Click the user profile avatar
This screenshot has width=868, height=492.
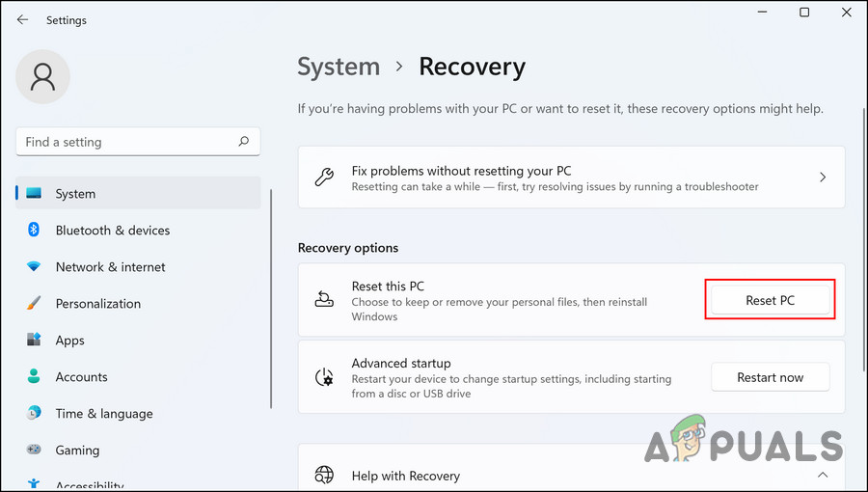pos(42,76)
